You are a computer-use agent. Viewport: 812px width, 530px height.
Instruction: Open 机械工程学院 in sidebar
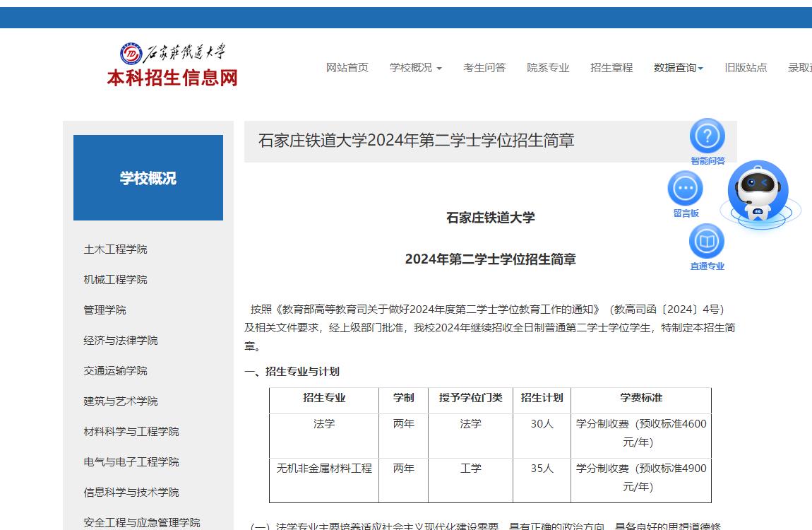tap(116, 280)
